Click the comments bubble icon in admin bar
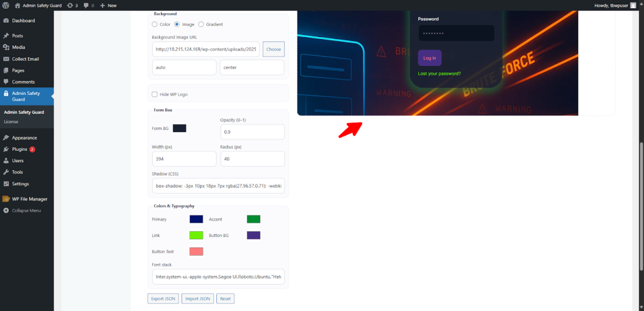The image size is (644, 311). [x=86, y=5]
